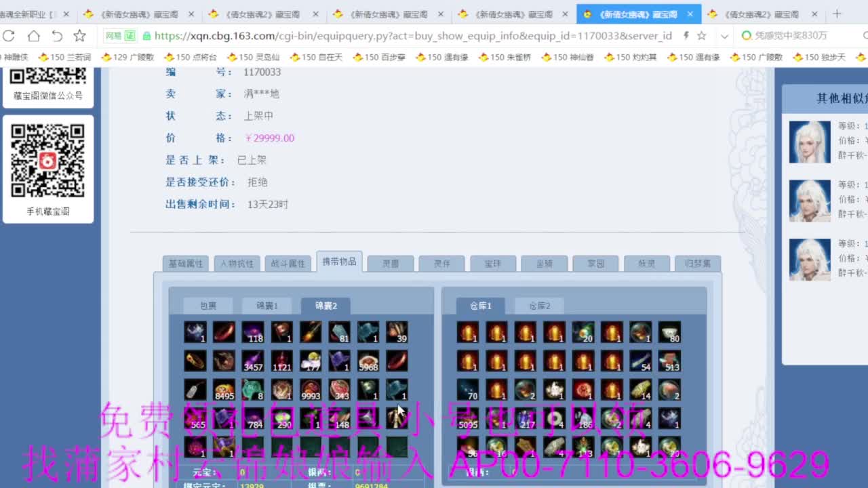Expand the address bar dropdown chevron

(724, 36)
